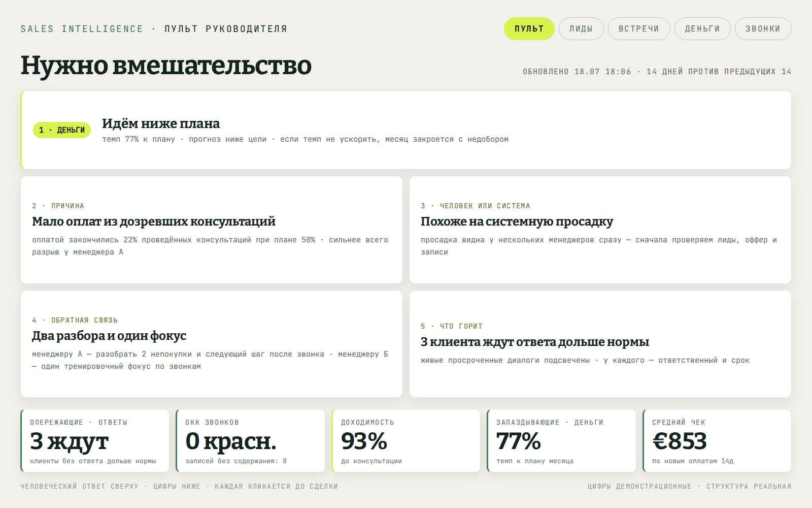Select the 'Два разбора и один фокус' card
The image size is (812, 508).
pos(212,344)
